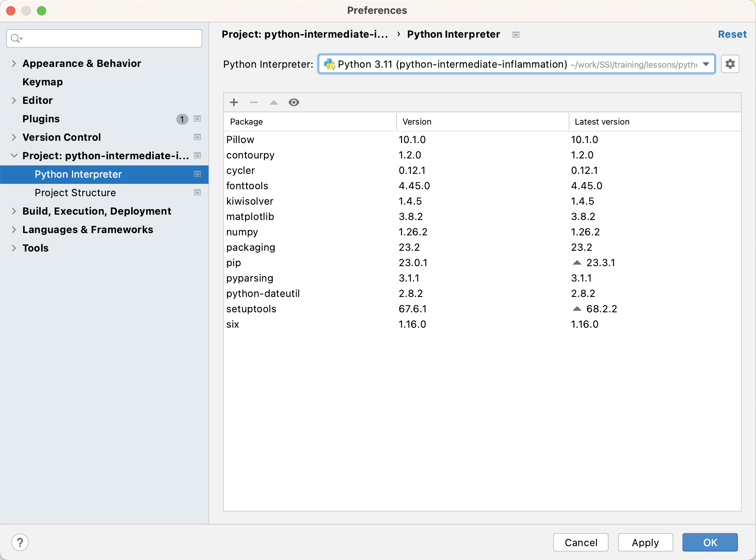Click the Python Interpreter settings gear icon
Viewport: 756px width, 560px height.
(x=729, y=64)
